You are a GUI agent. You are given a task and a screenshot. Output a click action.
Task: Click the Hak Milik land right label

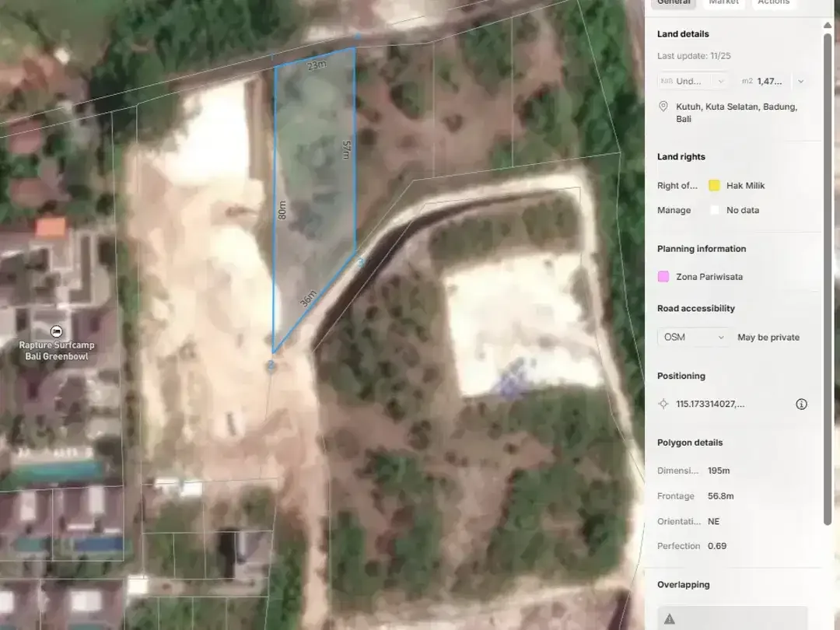click(x=746, y=185)
